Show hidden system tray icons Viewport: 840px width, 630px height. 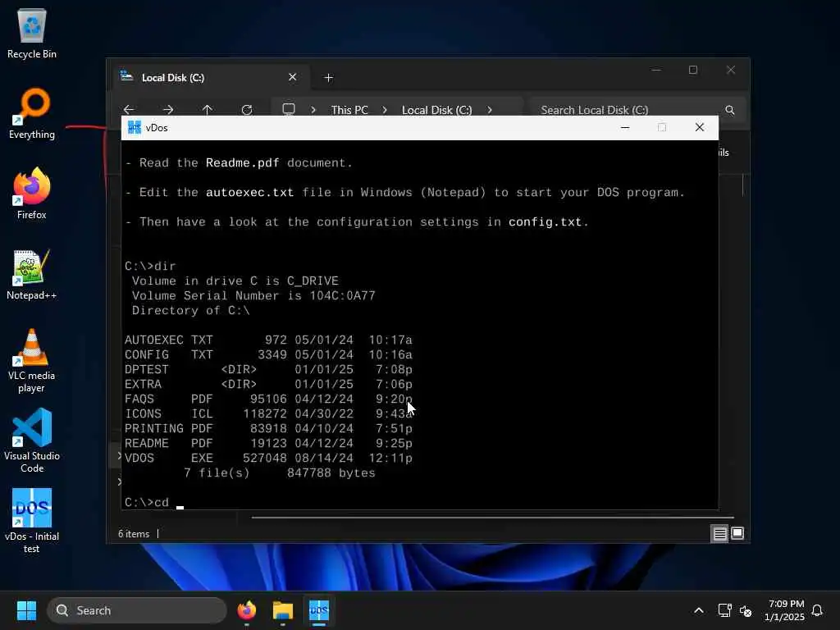(699, 610)
